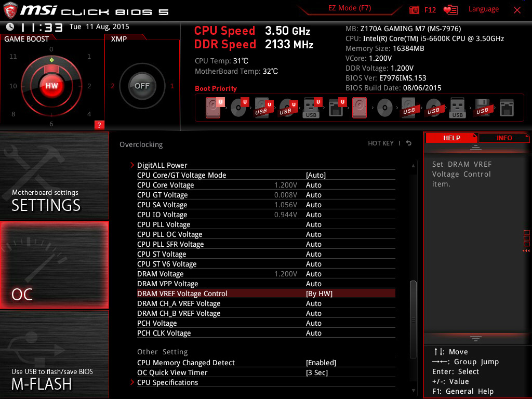Select the CPU Core Voltage Auto field
The image size is (532, 399).
tap(314, 185)
